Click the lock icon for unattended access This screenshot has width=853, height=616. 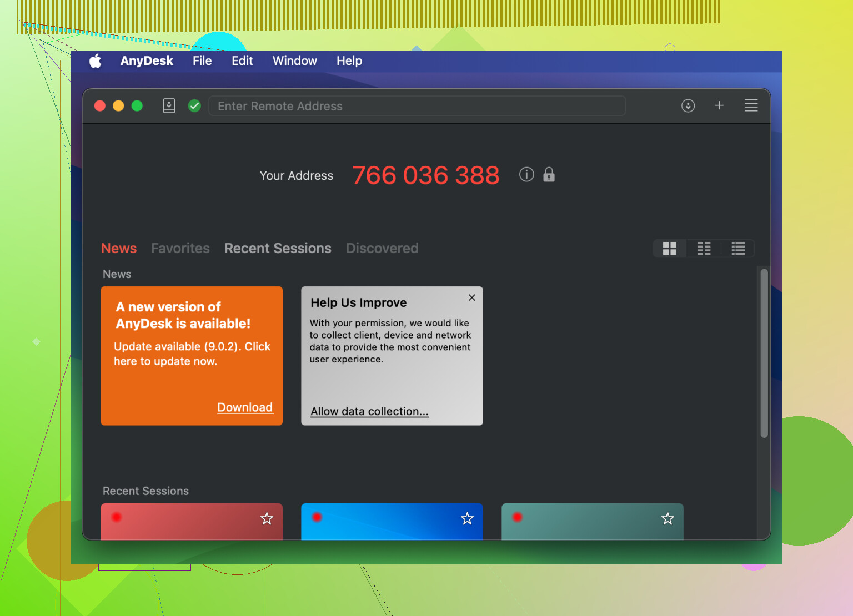point(549,174)
